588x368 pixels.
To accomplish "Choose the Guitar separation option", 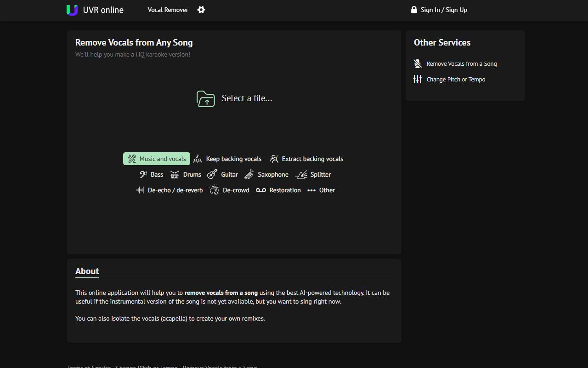I will click(x=223, y=174).
